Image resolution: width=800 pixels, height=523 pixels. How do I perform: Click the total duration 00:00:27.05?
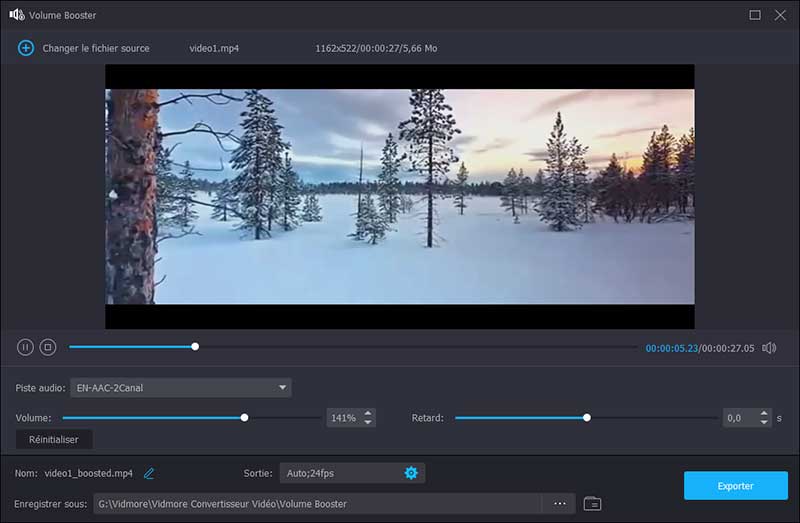click(x=727, y=348)
